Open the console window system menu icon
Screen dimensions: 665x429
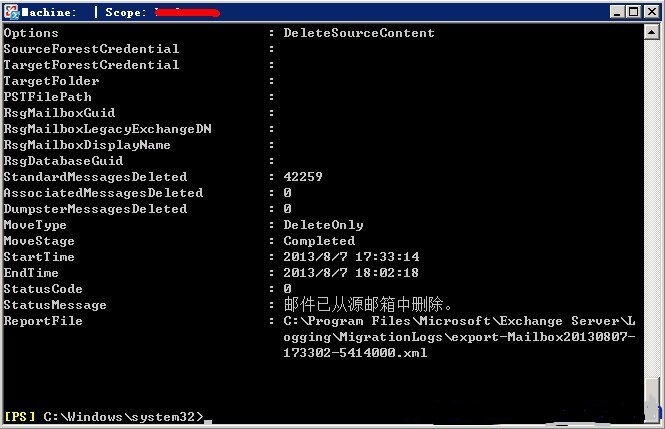(9, 11)
